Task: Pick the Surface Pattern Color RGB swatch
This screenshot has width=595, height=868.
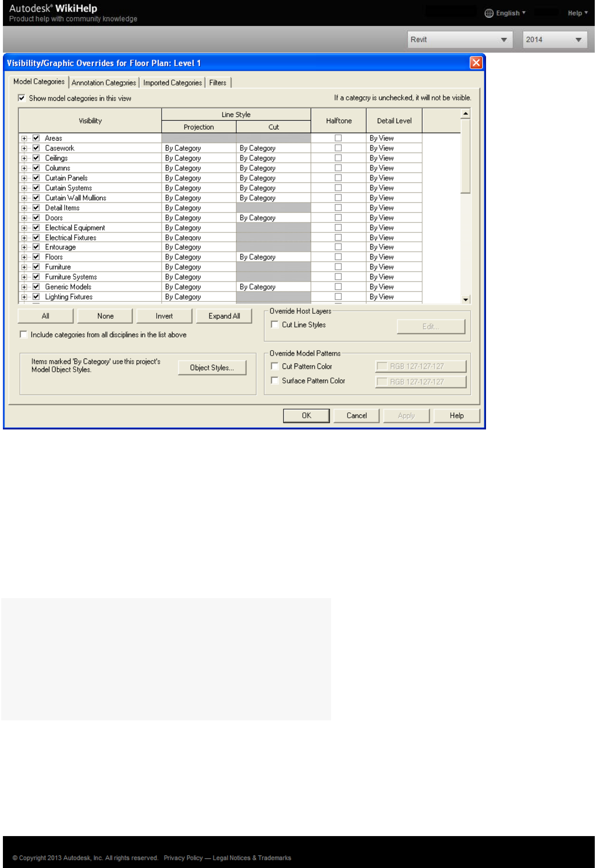Action: (421, 381)
